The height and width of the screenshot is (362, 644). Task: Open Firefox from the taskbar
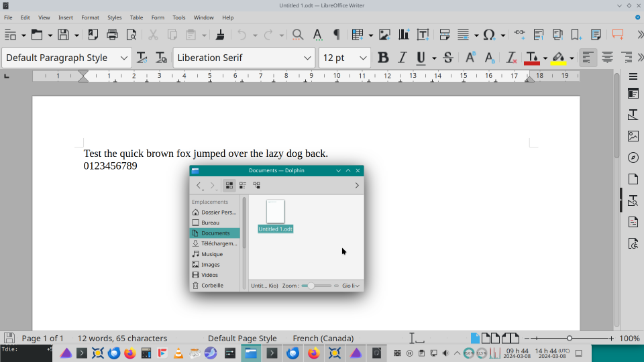129,353
